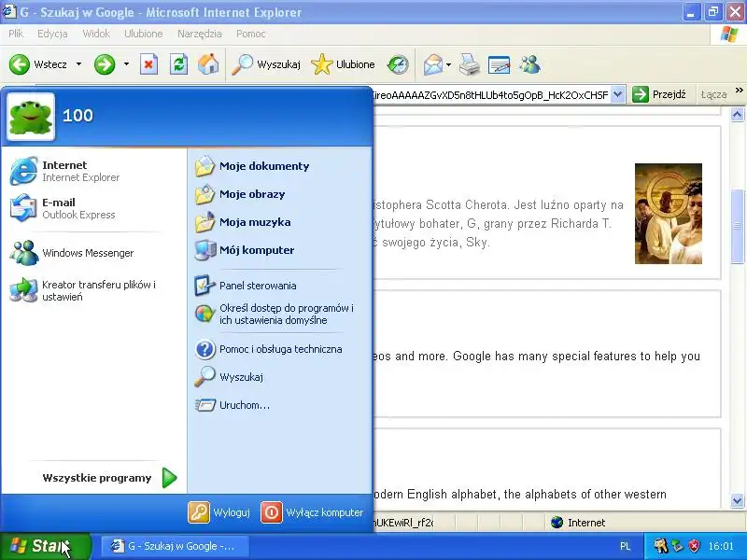Image resolution: width=747 pixels, height=560 pixels.
Task: Click the red X stop loading icon
Action: (148, 64)
